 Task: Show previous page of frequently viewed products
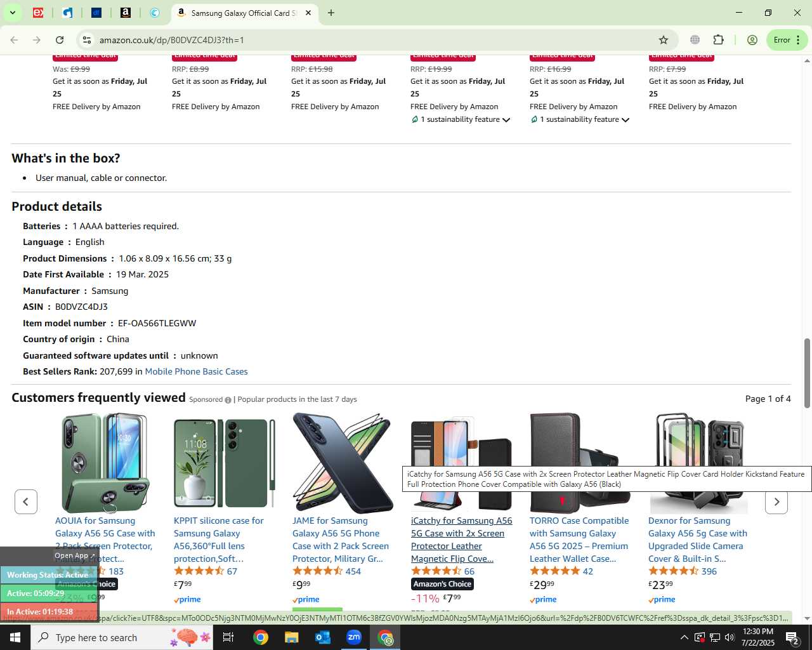point(26,501)
